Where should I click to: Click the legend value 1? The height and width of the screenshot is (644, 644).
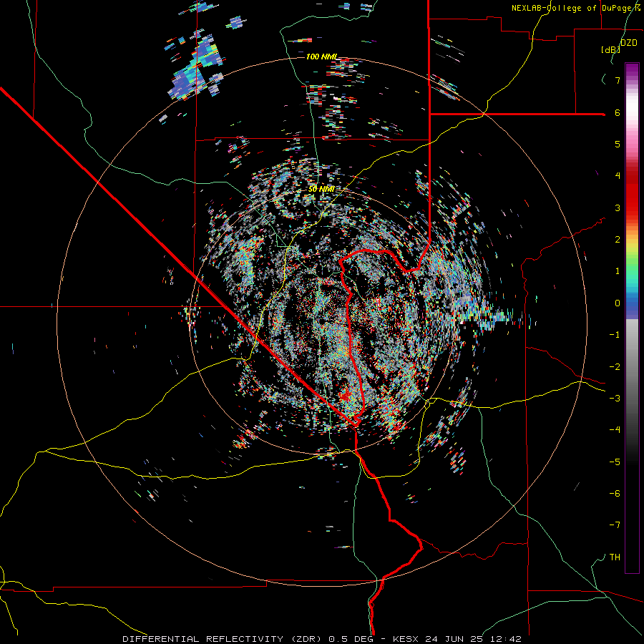pos(618,271)
